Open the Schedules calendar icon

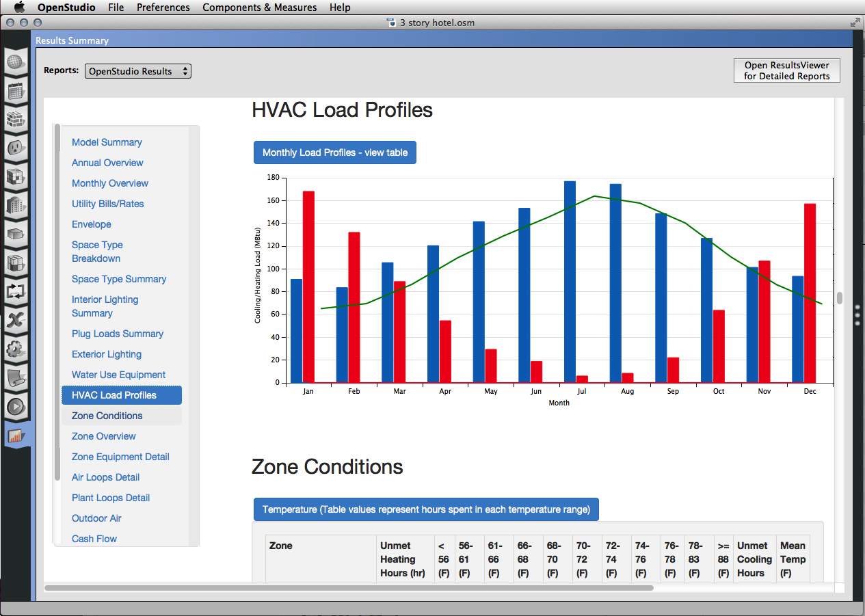(x=15, y=90)
